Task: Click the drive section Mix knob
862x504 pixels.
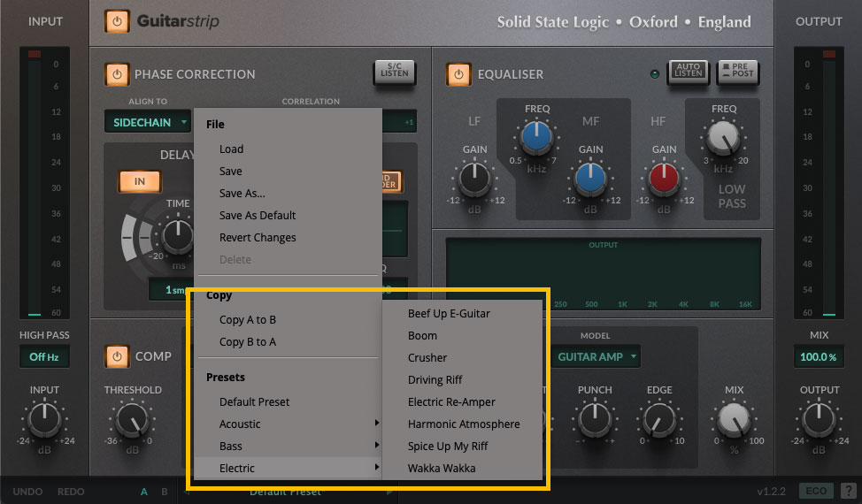Action: pos(734,418)
